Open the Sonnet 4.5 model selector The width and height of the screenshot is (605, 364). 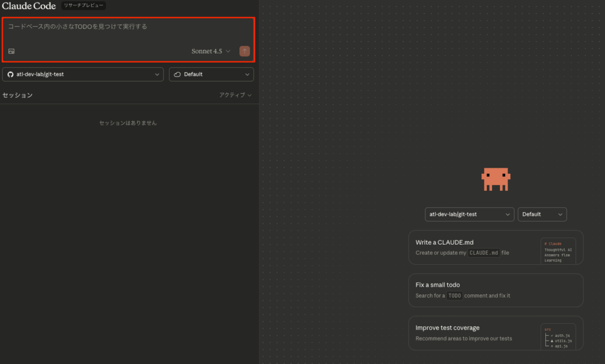coord(210,51)
